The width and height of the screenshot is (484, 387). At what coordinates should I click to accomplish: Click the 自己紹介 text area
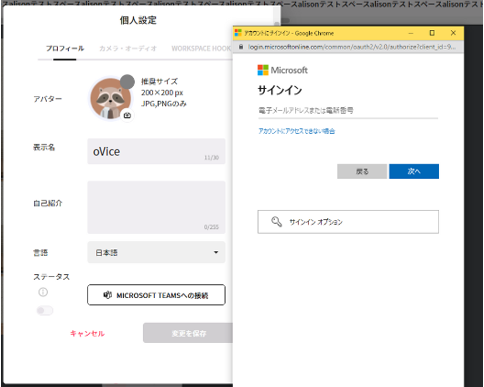(156, 207)
